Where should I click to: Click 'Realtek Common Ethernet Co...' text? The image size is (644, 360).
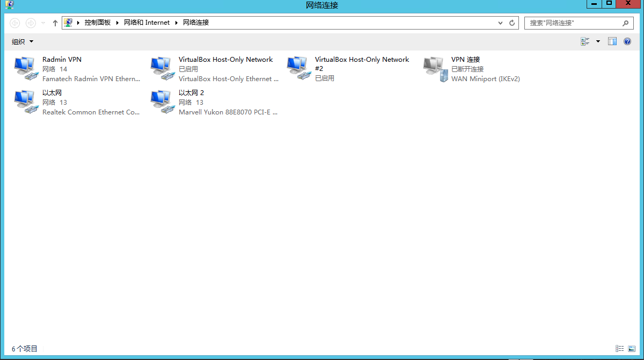tap(91, 112)
